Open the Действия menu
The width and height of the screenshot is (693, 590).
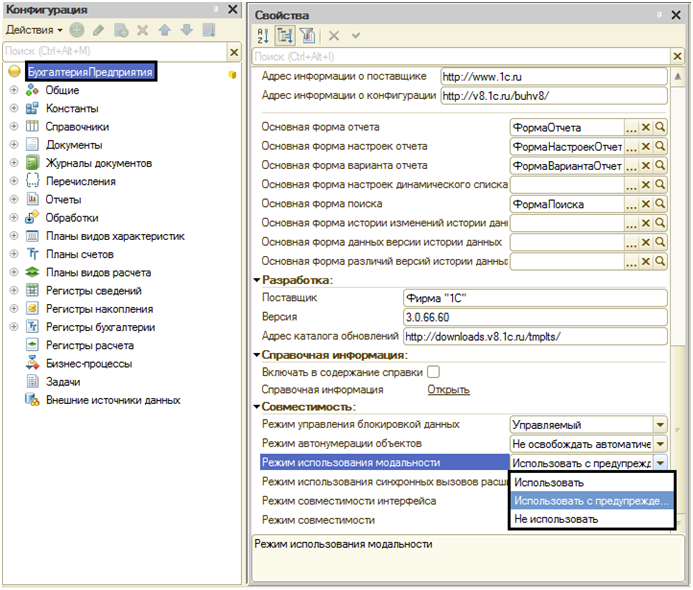point(33,30)
